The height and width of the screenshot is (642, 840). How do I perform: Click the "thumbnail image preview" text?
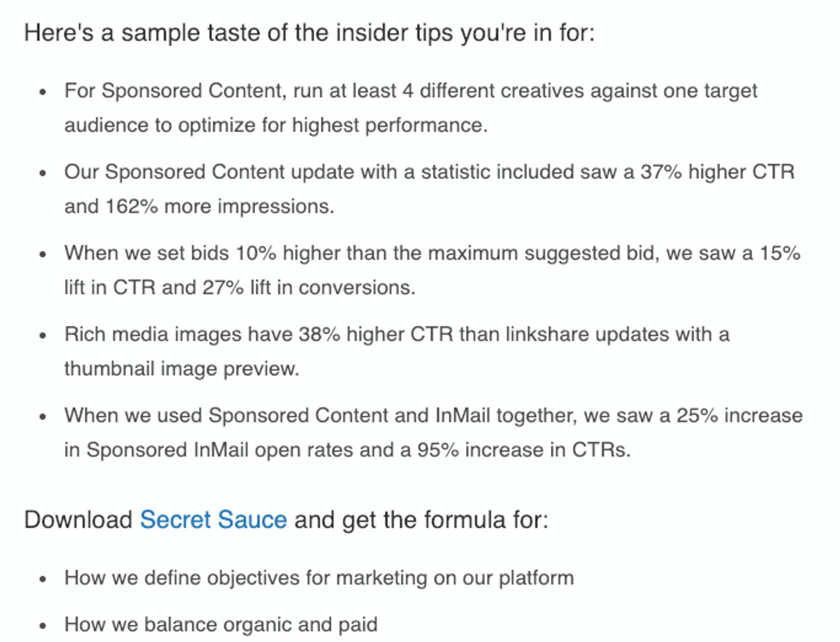pyautogui.click(x=182, y=369)
